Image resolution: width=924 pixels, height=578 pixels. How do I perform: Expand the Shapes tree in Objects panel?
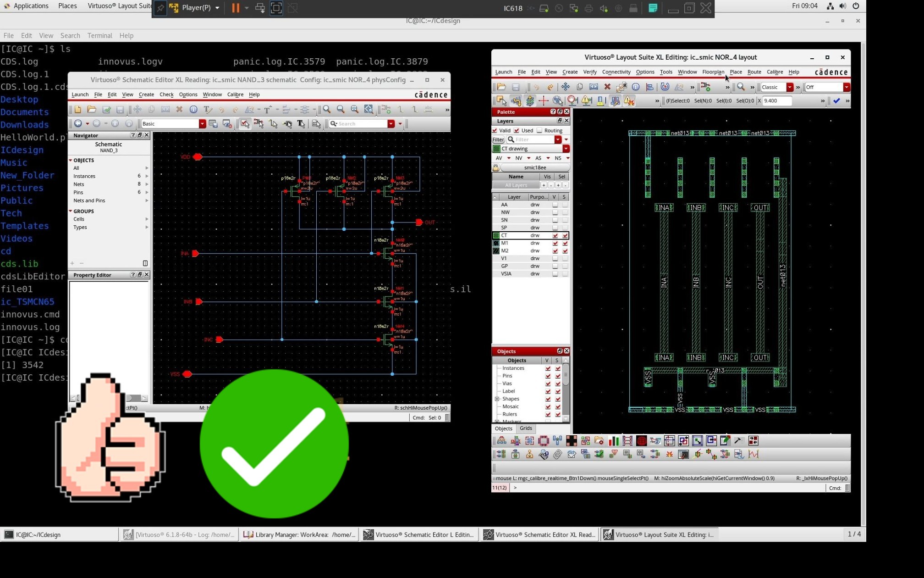497,399
